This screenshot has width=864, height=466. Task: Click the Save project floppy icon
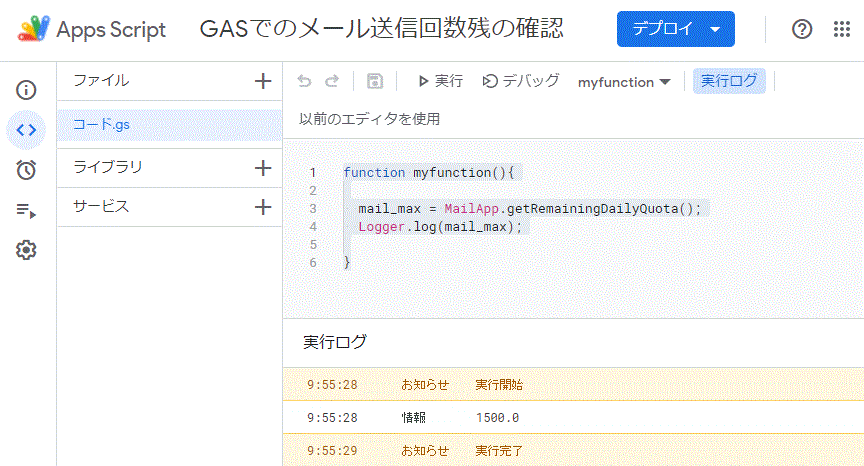tap(375, 82)
